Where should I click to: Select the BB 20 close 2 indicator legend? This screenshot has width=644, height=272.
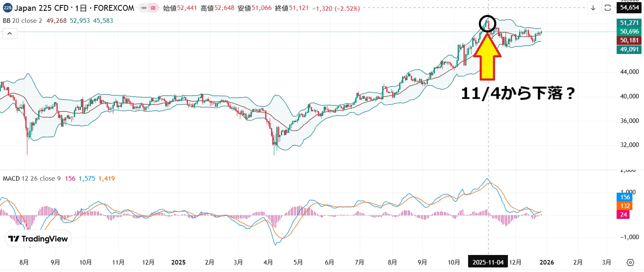point(22,20)
